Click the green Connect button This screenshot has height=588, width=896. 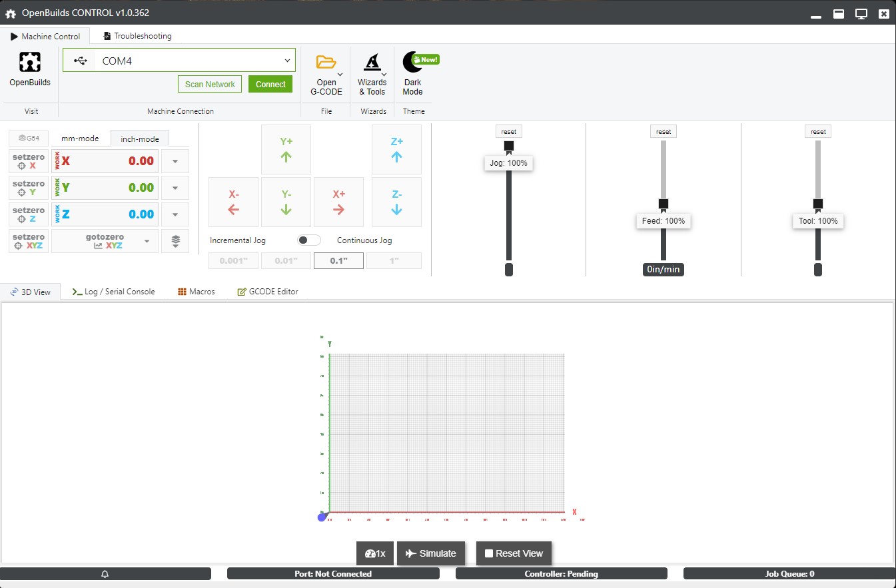tap(270, 84)
